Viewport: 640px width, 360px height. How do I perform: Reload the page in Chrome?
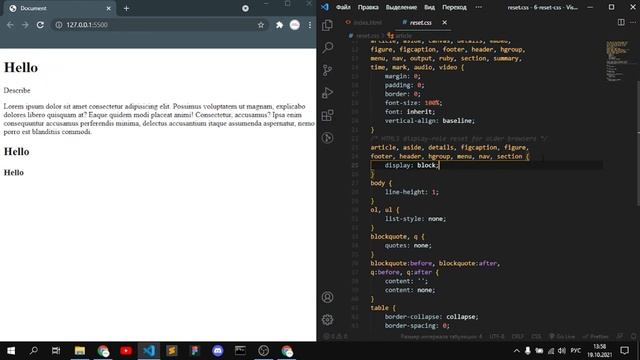[x=40, y=25]
